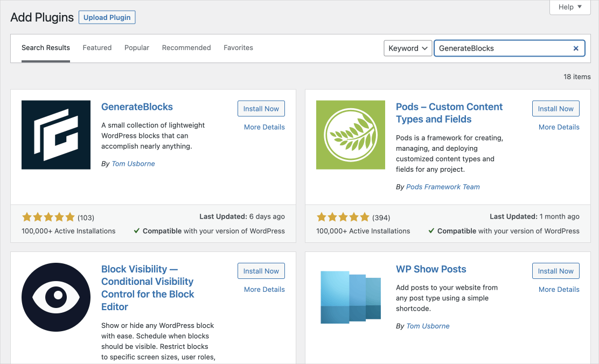Click author Tom Usborne under WP Show Posts
Image resolution: width=599 pixels, height=364 pixels.
[428, 326]
